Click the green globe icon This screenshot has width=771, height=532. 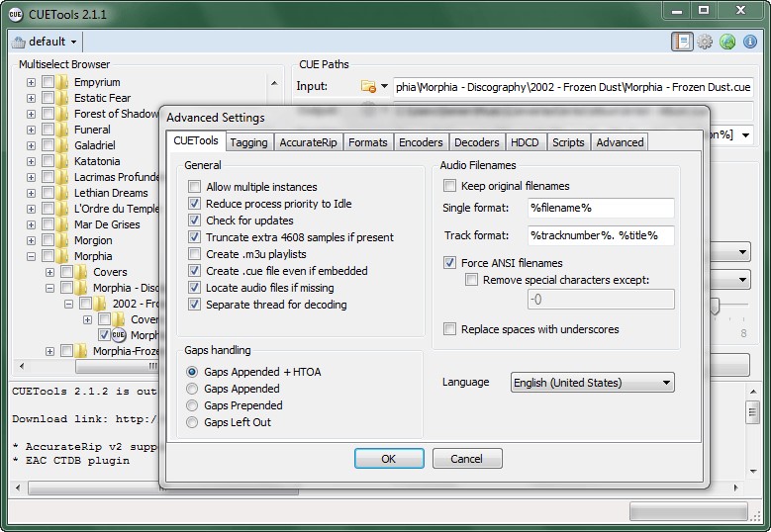pos(727,42)
